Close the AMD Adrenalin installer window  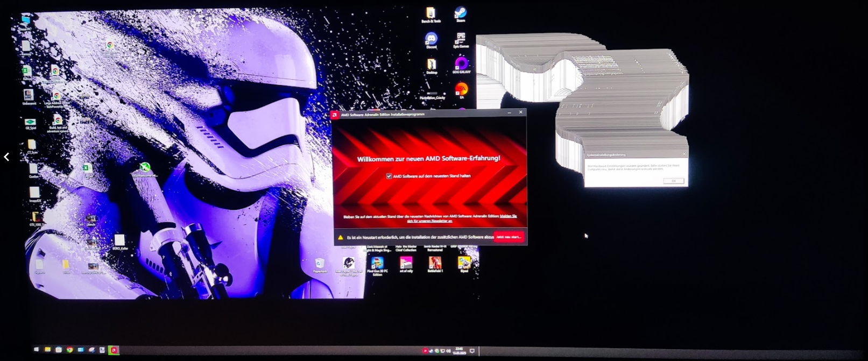tap(520, 112)
